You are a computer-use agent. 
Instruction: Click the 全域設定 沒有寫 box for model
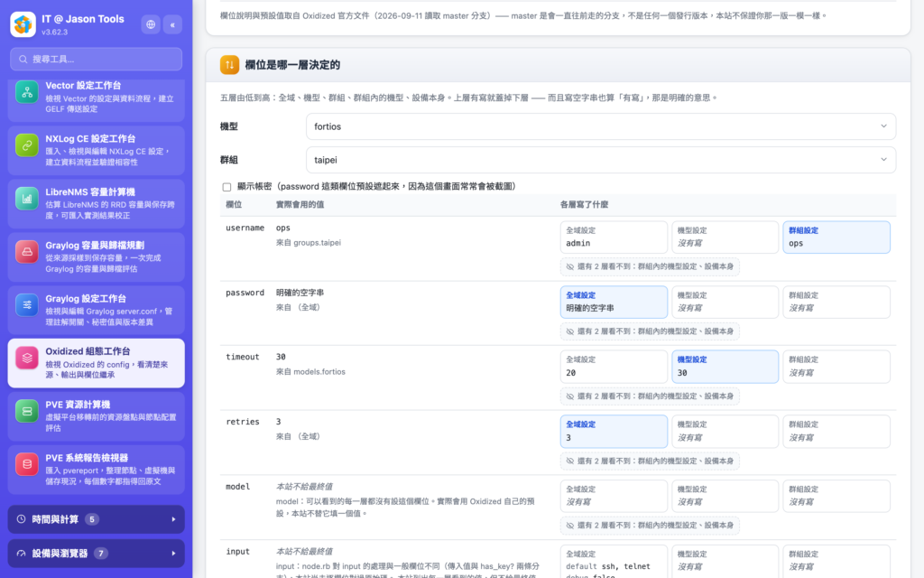[614, 496]
